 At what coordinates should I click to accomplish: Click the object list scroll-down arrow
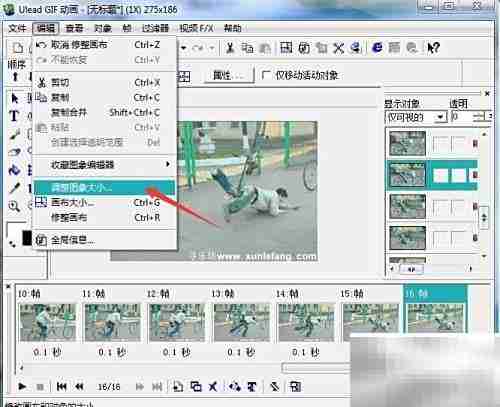[484, 256]
